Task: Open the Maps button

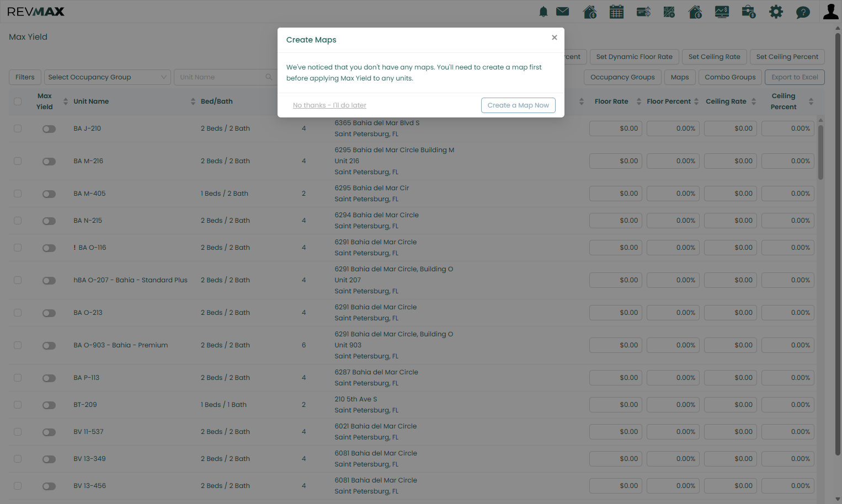Action: coord(680,77)
